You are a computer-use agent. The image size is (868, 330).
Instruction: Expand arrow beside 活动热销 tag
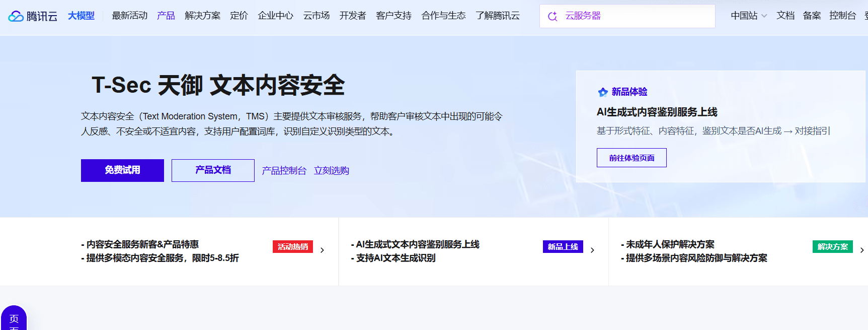322,250
